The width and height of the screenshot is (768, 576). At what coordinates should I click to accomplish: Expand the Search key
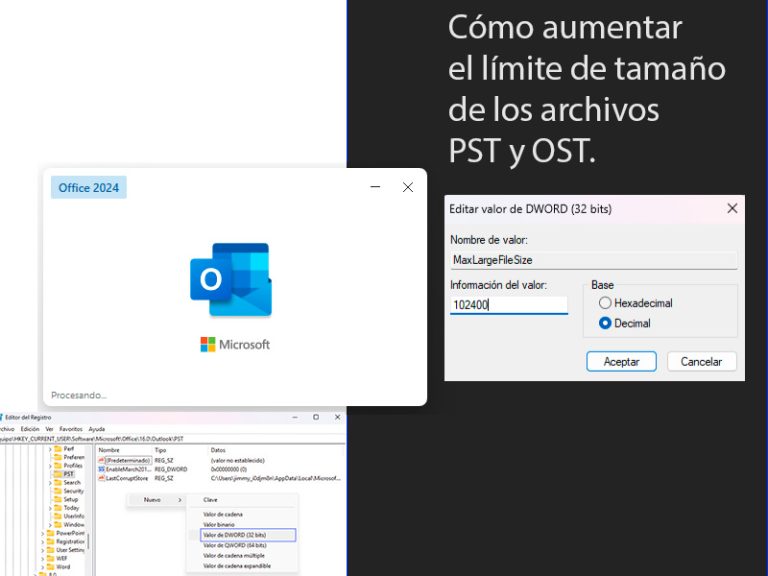[x=50, y=483]
